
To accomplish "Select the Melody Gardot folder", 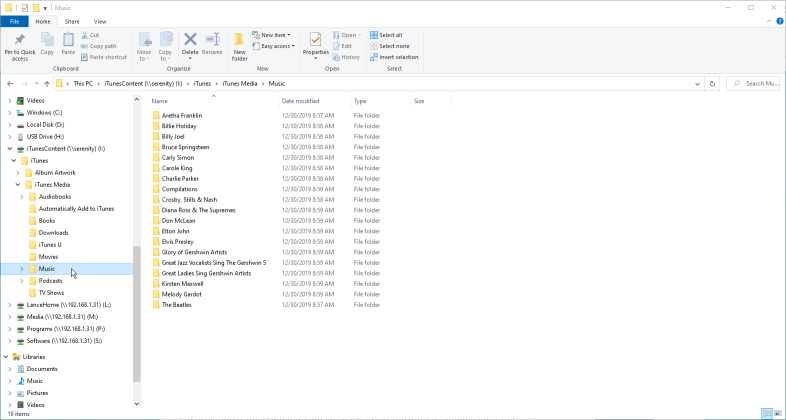I will (181, 294).
